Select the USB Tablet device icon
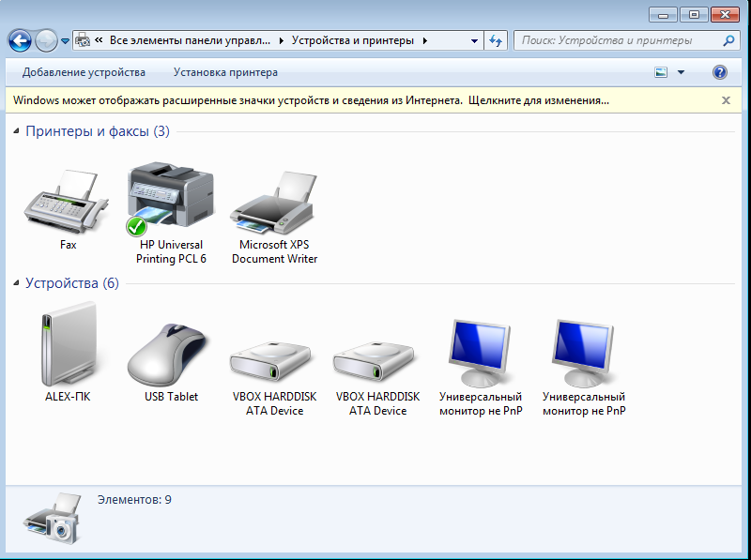This screenshot has height=560, width=751. [x=171, y=352]
